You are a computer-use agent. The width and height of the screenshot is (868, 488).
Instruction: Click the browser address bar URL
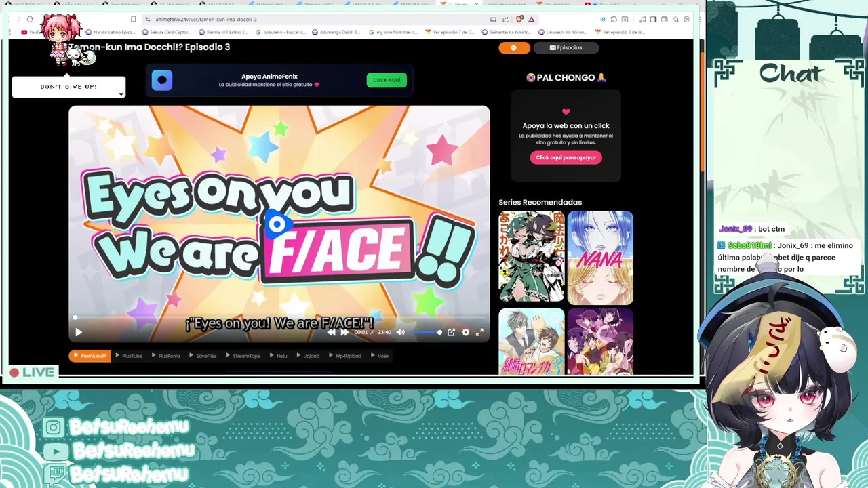click(x=206, y=19)
